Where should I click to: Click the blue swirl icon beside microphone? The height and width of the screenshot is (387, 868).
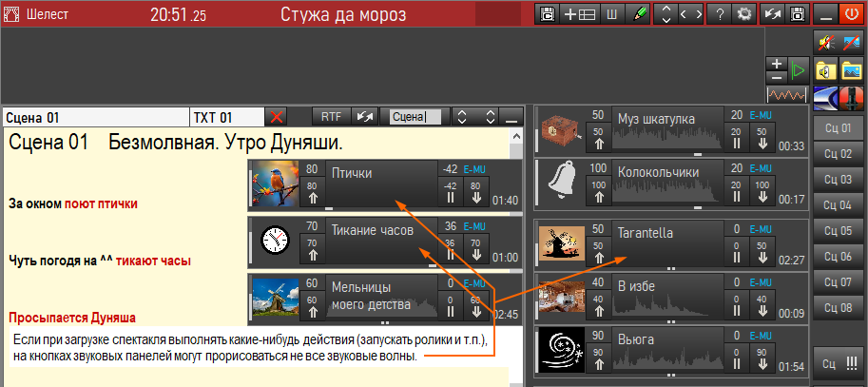tap(826, 97)
